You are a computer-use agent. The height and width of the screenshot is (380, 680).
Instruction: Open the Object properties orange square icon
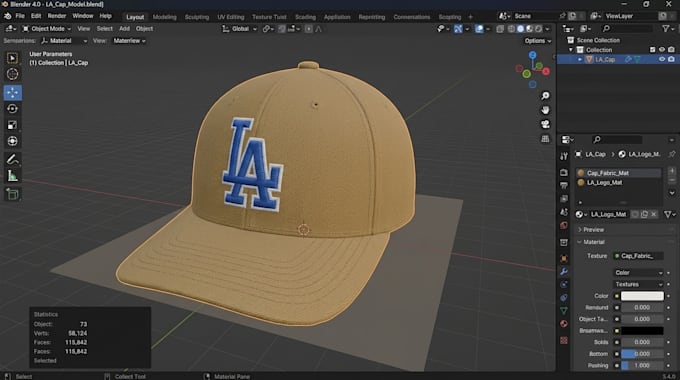coord(564,259)
